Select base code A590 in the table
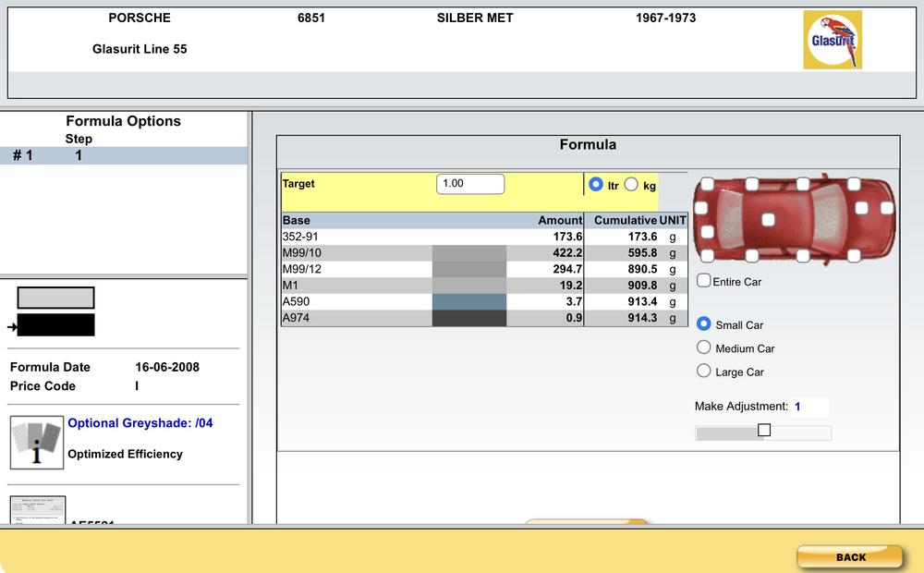Screen dimensions: 924x573 (x=297, y=302)
